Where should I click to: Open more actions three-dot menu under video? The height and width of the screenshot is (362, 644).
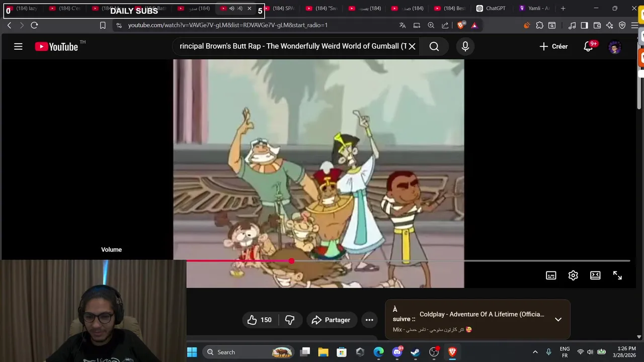369,320
